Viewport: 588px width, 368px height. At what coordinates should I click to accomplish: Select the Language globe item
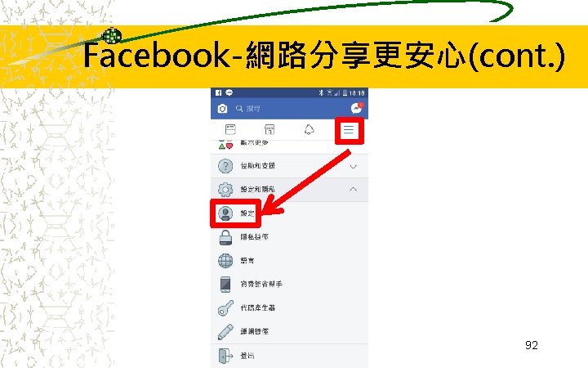click(289, 261)
